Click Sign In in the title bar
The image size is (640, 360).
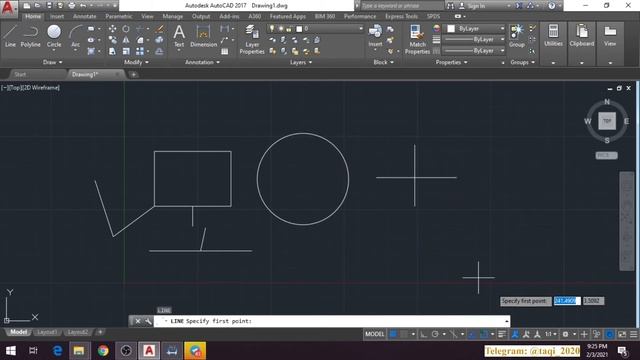click(x=476, y=6)
